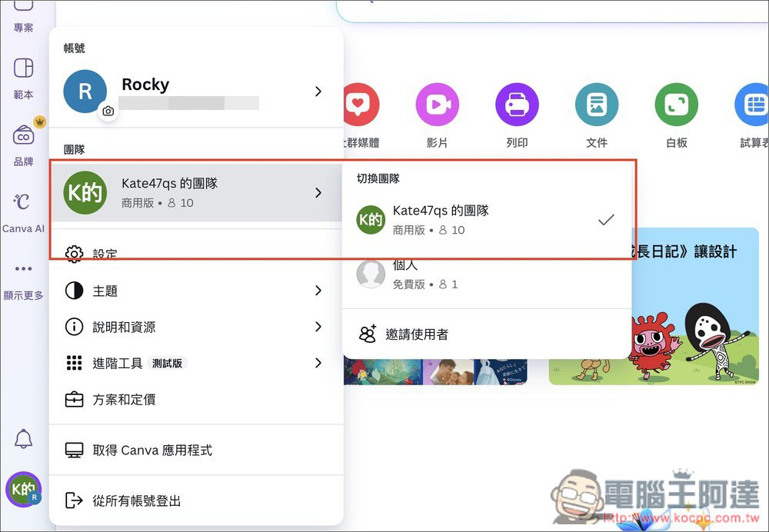This screenshot has height=532, width=769.
Task: Expand the 進階工具 測試版 submenu
Action: pos(196,363)
